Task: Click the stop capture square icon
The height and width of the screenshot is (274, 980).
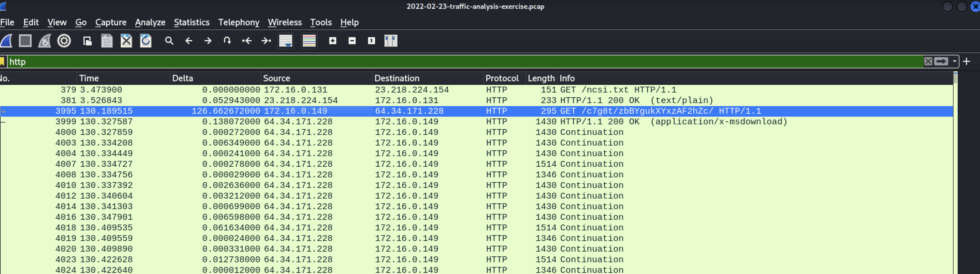Action: 25,41
